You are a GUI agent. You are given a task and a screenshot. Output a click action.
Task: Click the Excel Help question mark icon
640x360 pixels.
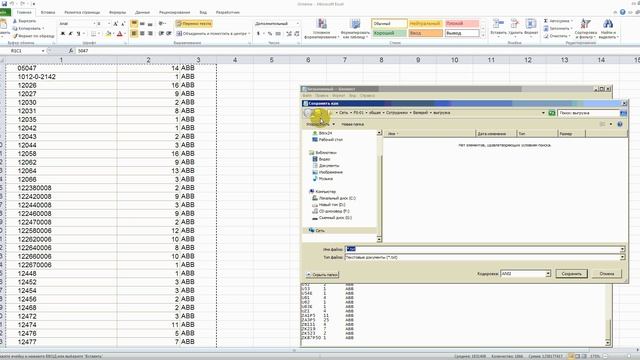(622, 12)
